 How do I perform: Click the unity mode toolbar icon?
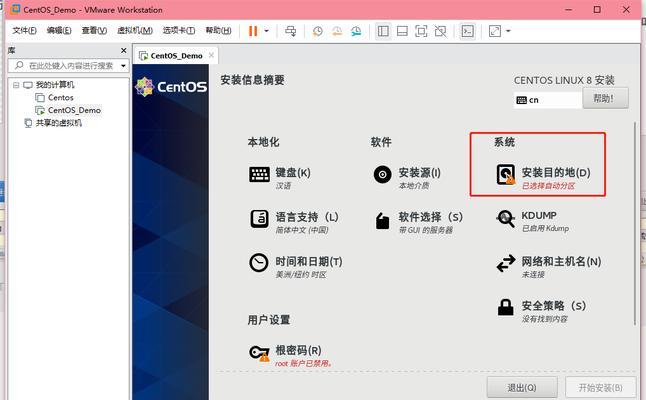[440, 31]
